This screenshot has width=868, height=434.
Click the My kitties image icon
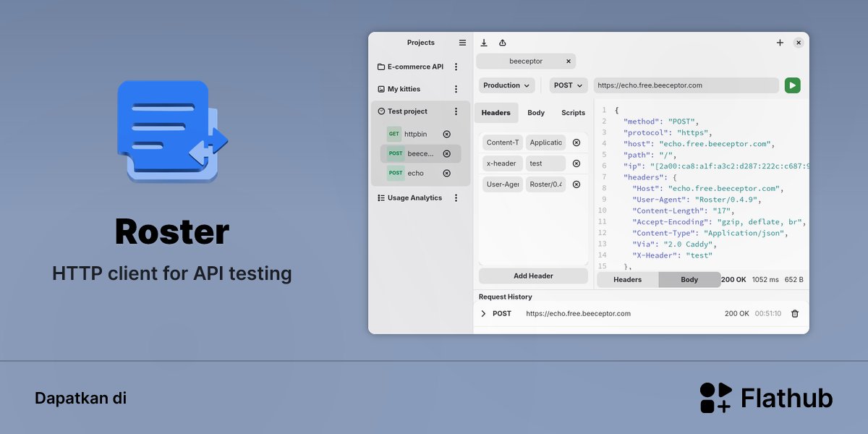click(x=381, y=89)
